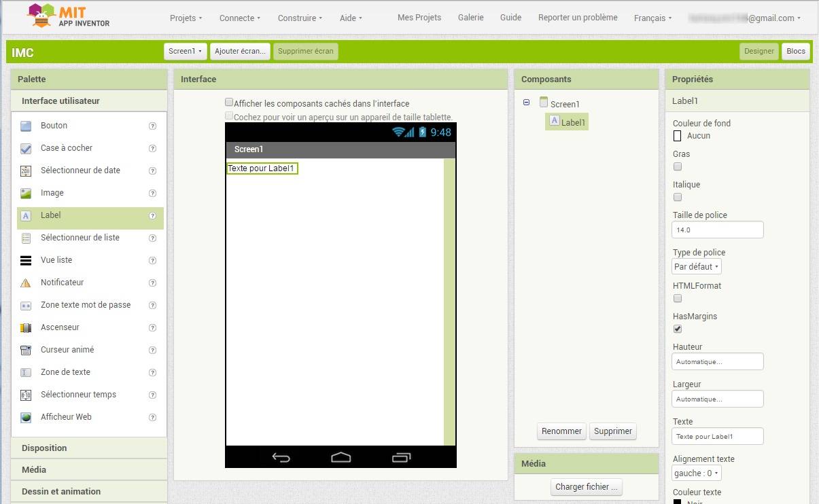Click the phone preview home icon
The image size is (819, 504).
coord(341,457)
